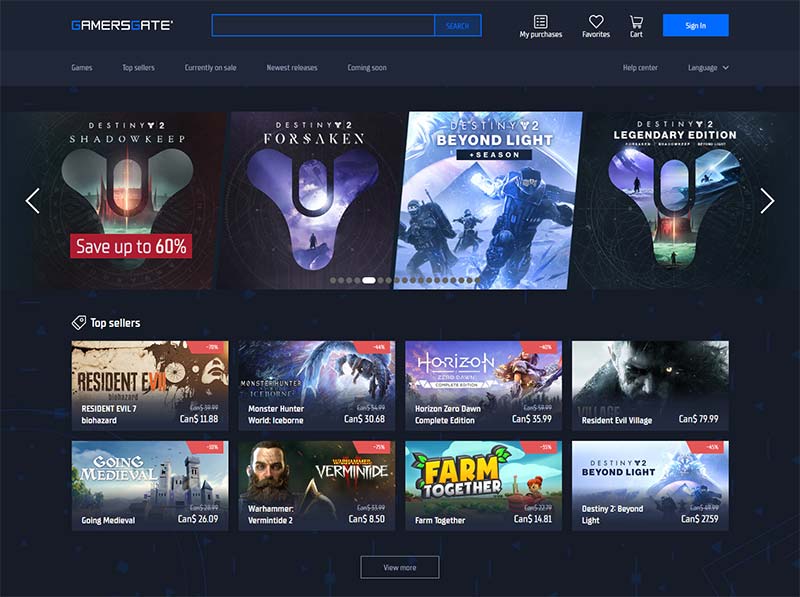
Task: Open the Help center link
Action: [640, 67]
